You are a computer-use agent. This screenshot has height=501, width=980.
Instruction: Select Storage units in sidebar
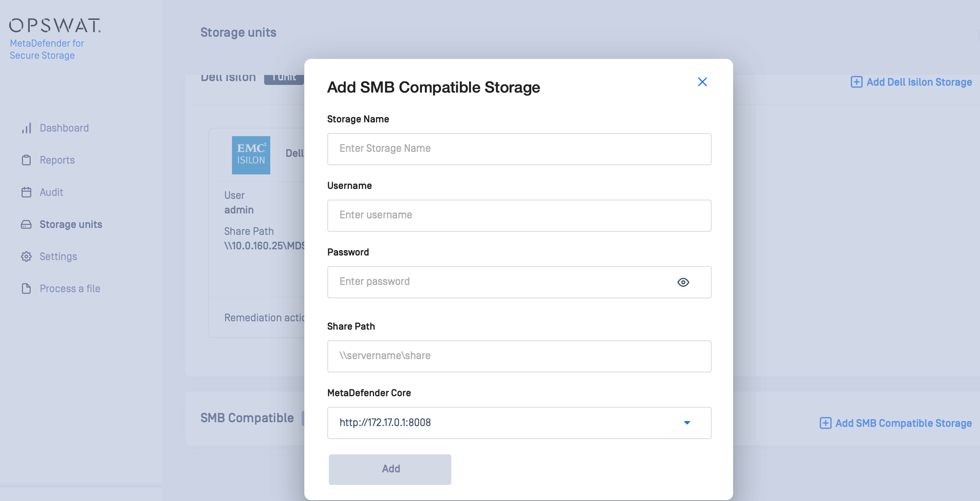pyautogui.click(x=71, y=224)
